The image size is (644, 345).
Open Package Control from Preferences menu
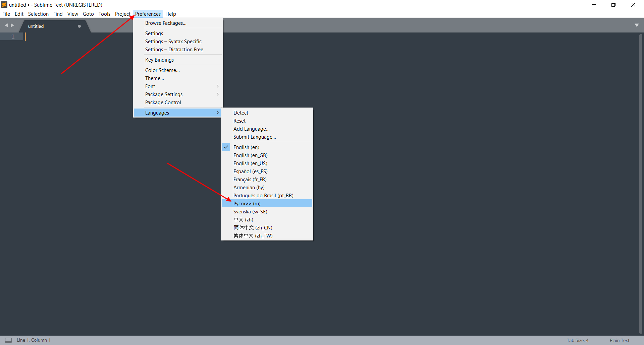(x=163, y=102)
